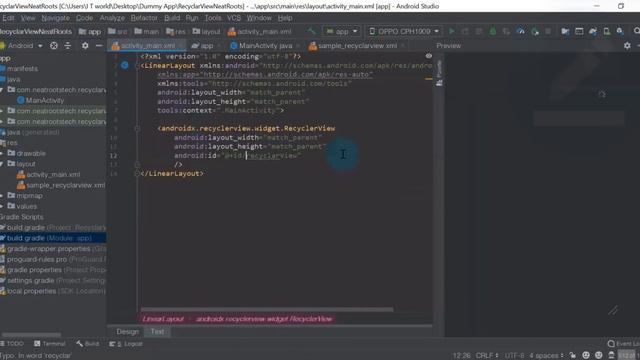Open the Build tool window
640x360 pixels.
click(x=88, y=344)
